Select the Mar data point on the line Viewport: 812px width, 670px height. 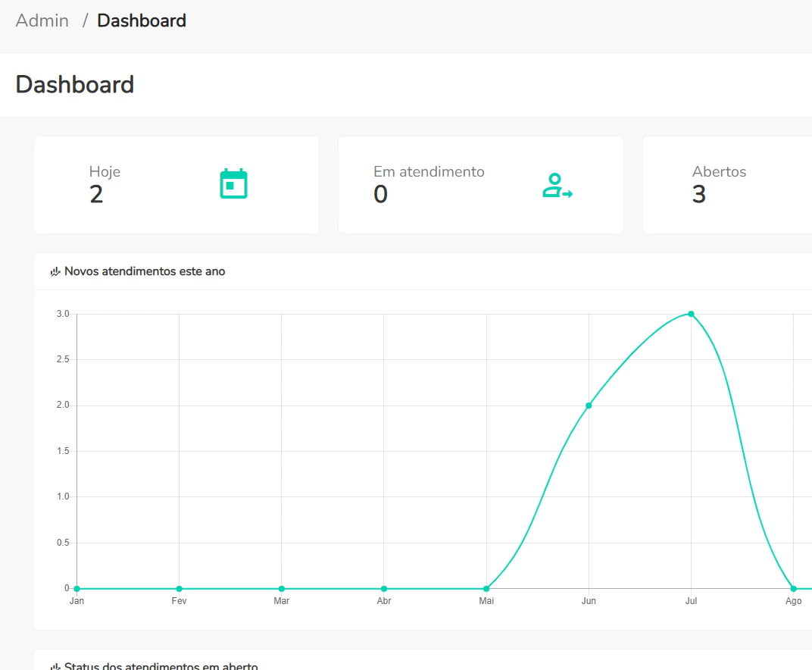(x=281, y=588)
